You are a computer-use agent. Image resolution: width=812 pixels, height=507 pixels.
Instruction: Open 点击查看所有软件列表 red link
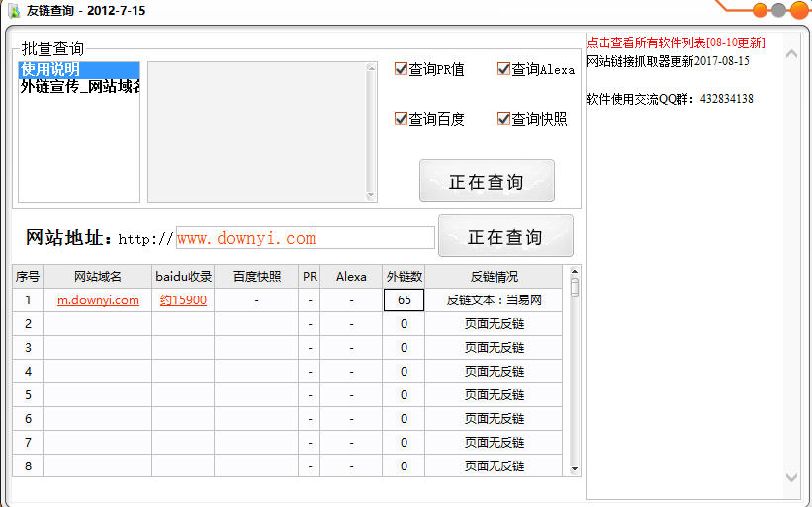pyautogui.click(x=677, y=42)
